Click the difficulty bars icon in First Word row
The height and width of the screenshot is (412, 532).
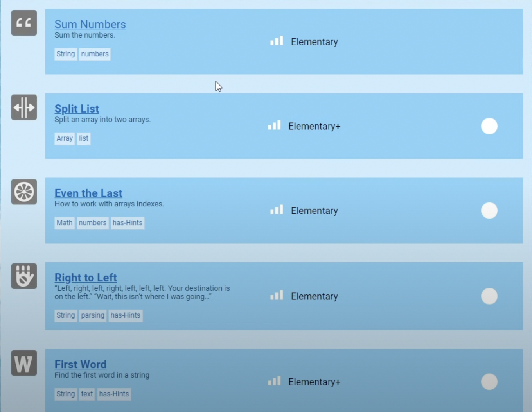[274, 381]
